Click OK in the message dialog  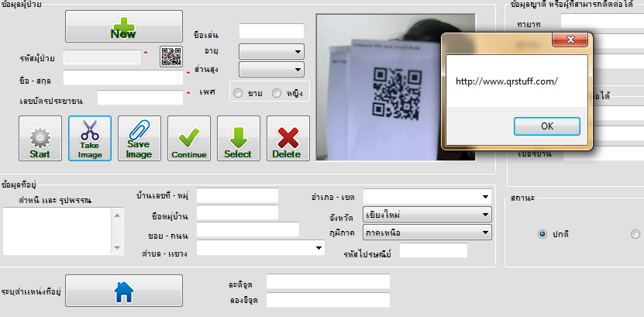(547, 126)
